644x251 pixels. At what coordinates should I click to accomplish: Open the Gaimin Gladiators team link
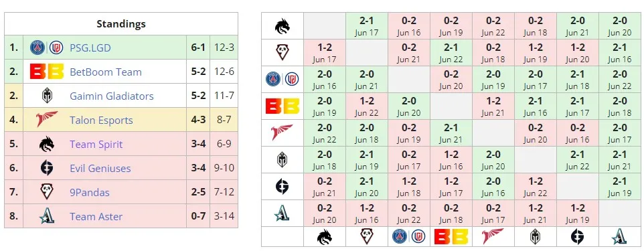(112, 96)
